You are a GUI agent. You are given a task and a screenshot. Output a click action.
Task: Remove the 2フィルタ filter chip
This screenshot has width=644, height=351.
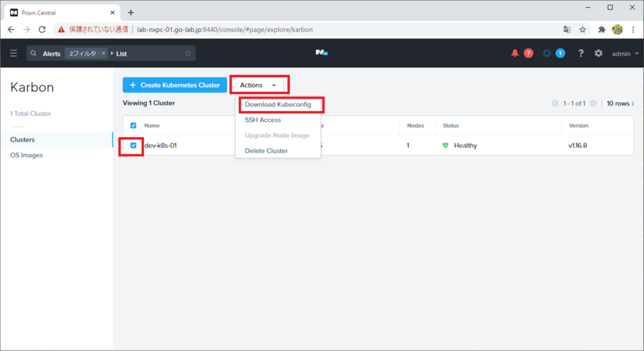click(103, 53)
